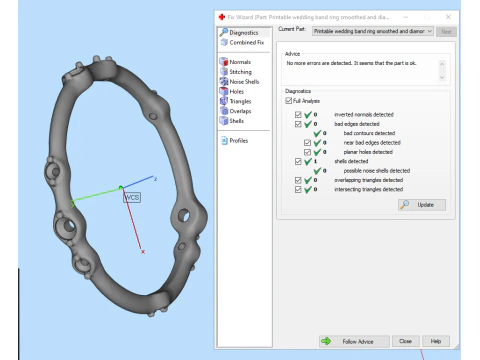Toggle the shells detected checkbox

coord(298,161)
